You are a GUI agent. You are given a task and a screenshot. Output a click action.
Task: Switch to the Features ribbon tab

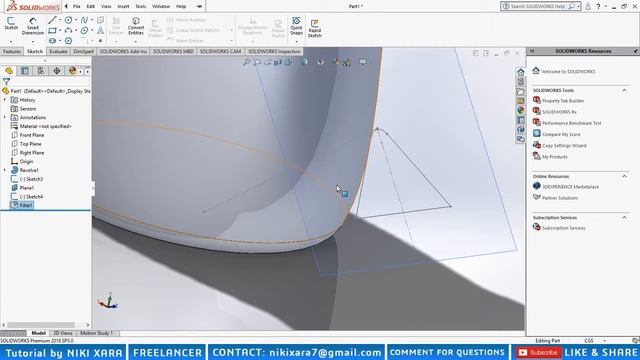pyautogui.click(x=12, y=51)
